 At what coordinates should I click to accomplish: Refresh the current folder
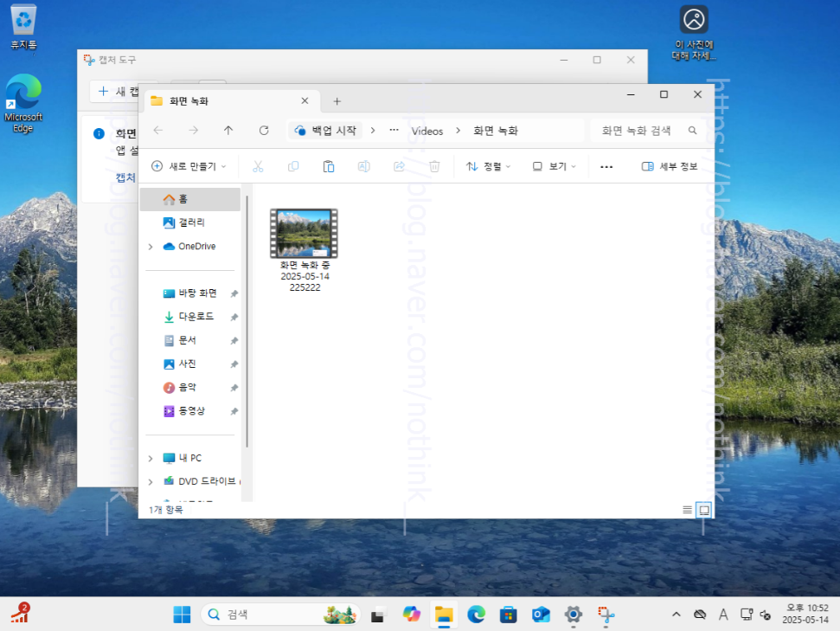coord(264,131)
